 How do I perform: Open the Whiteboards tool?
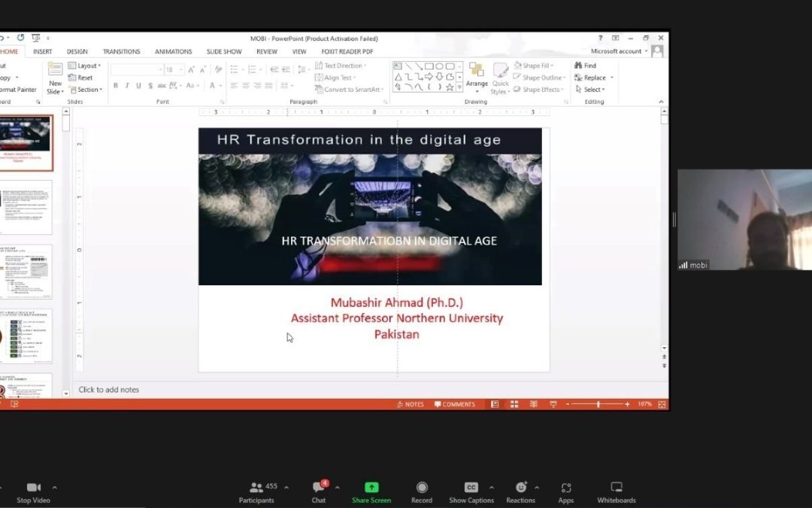pos(617,488)
